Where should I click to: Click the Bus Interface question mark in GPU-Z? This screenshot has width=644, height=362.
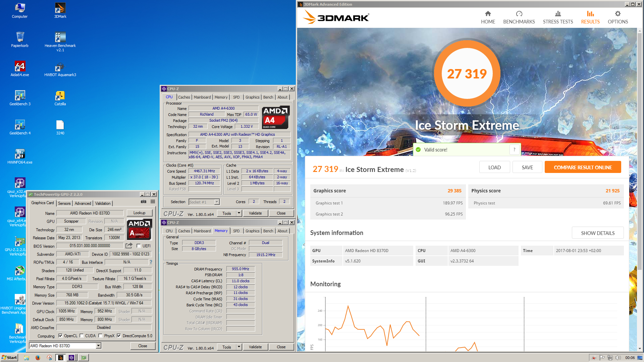pos(151,262)
